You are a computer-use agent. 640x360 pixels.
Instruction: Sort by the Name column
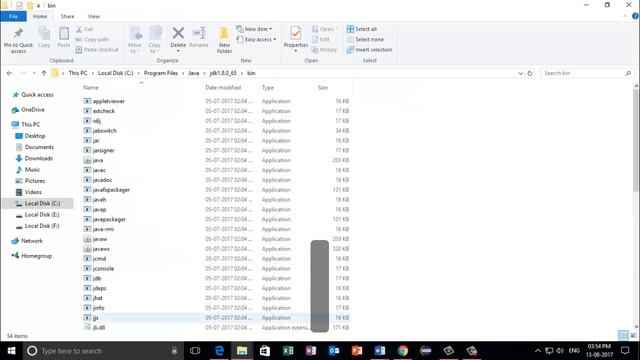(91, 88)
